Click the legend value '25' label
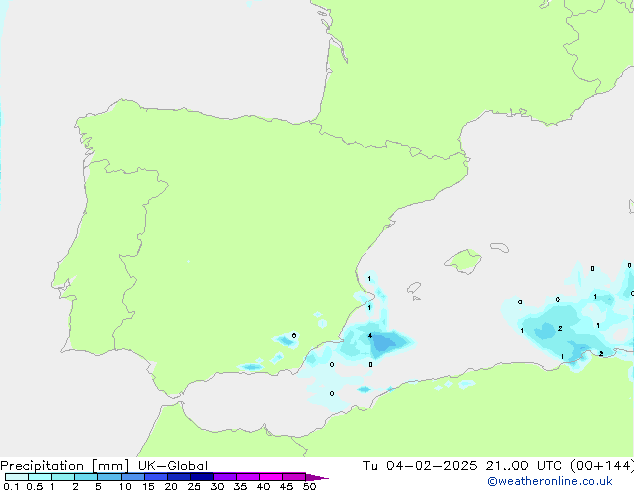Screen dimensions: 634x490 [194, 486]
